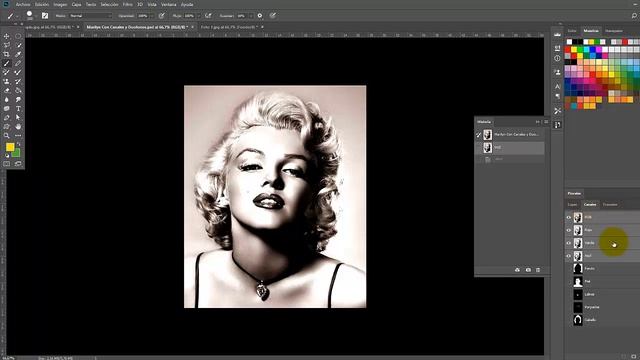Show the Cabello alpha channel

pos(569,320)
